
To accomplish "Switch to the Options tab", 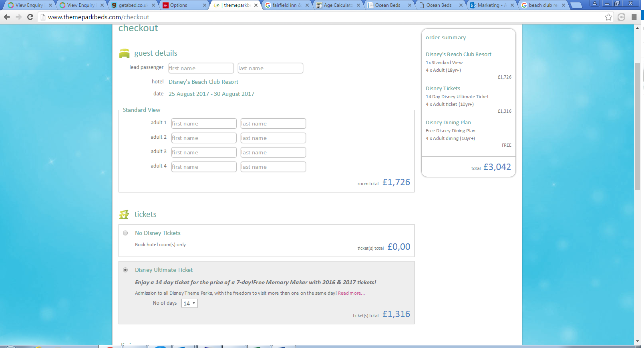I will 184,5.
